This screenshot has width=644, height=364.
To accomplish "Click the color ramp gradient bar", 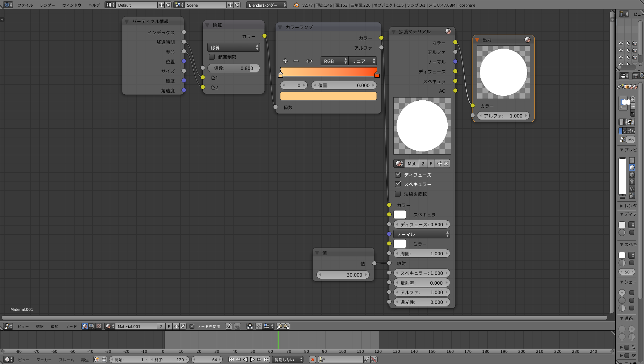I will [329, 71].
